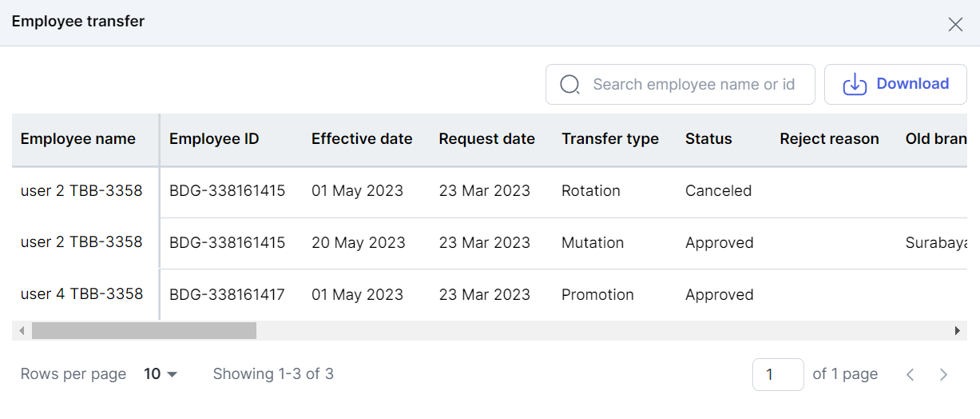
Task: Focus the search employee name field
Action: pos(693,85)
